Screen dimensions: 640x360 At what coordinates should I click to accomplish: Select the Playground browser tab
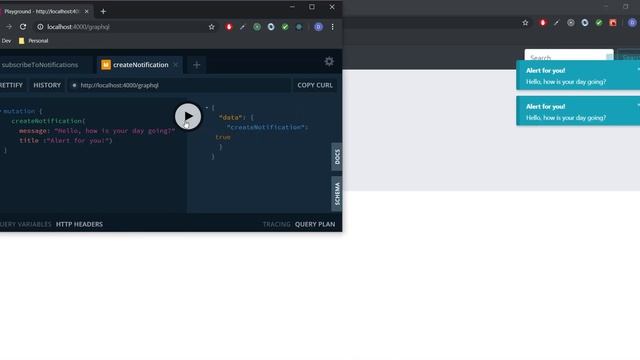(x=43, y=11)
